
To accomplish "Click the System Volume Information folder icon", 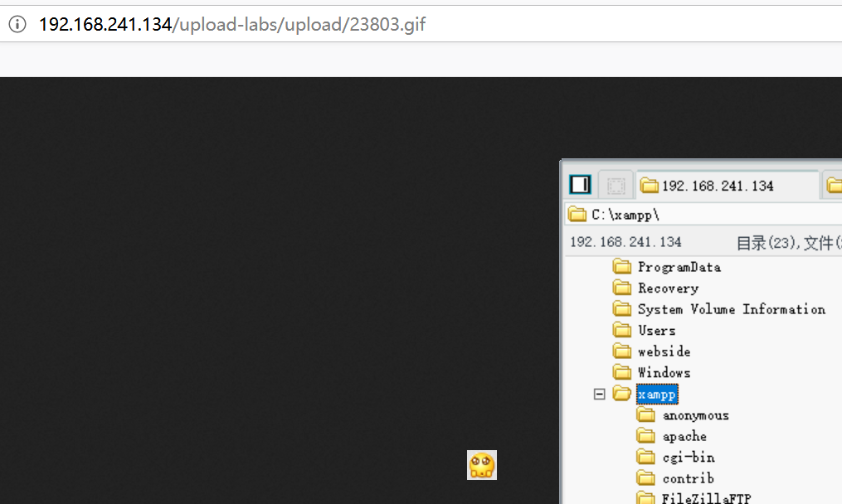I will (622, 308).
